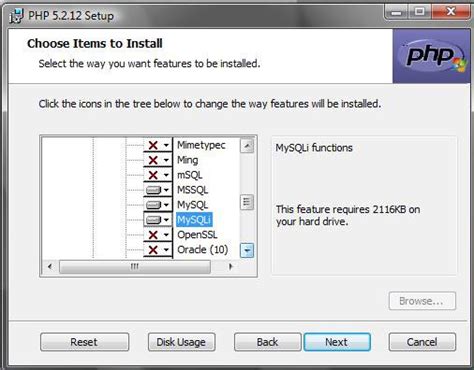Open the Disk Usage dialog
The height and width of the screenshot is (370, 474).
181,342
